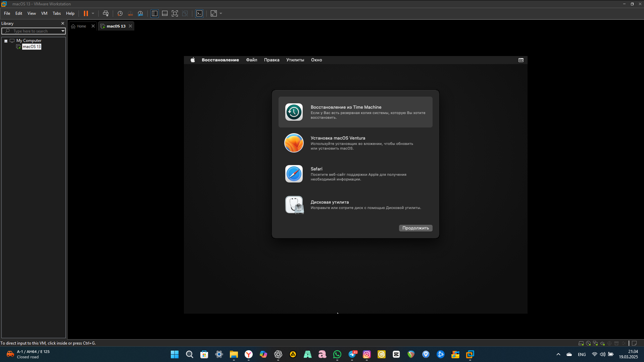Screen dimensions: 644x362
Task: Close the macOS 13 tab
Action: (131, 26)
